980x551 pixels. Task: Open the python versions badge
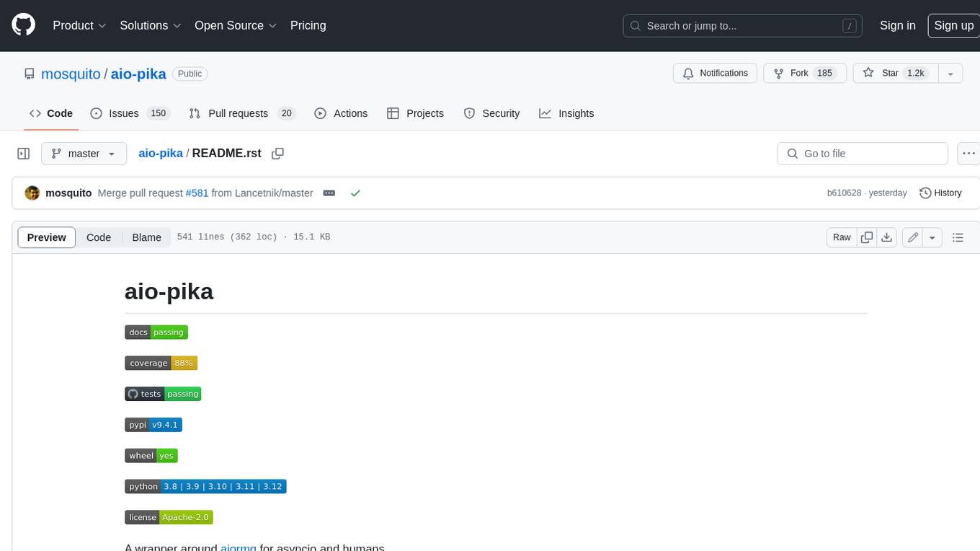tap(205, 486)
